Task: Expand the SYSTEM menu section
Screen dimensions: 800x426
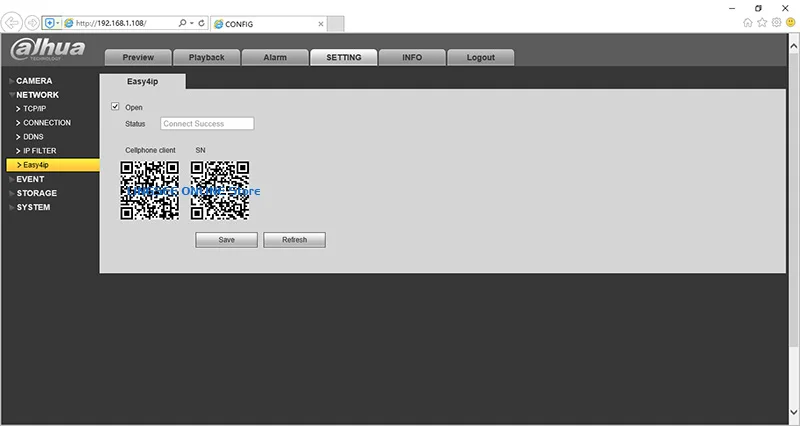Action: pos(33,207)
